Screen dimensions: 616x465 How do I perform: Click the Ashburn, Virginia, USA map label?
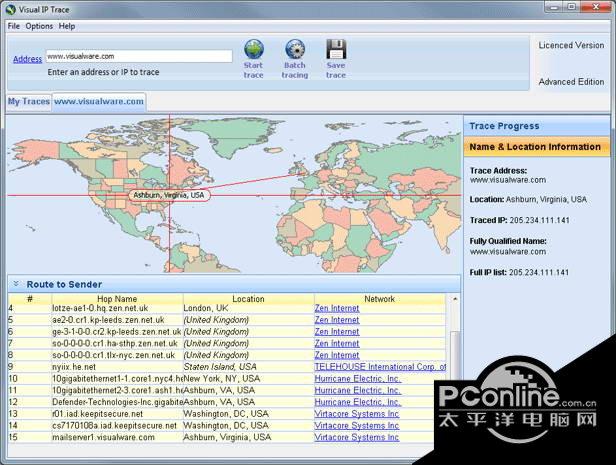click(169, 195)
